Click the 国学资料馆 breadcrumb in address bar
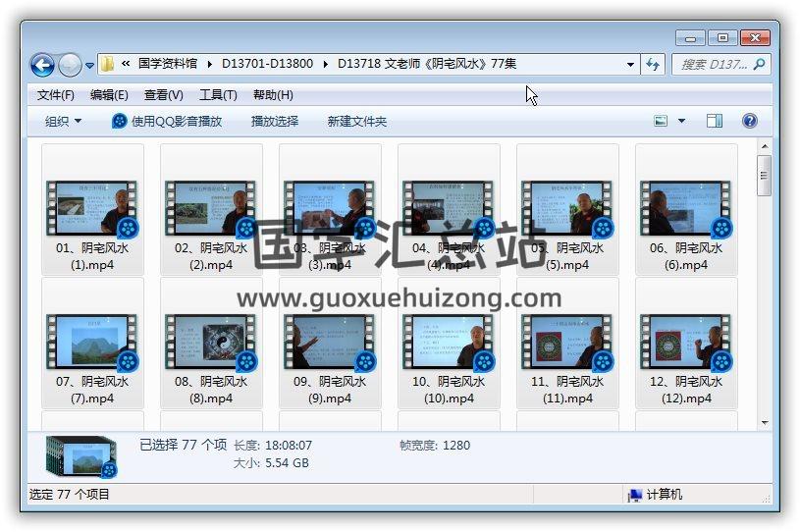This screenshot has height=532, width=800. 167,64
